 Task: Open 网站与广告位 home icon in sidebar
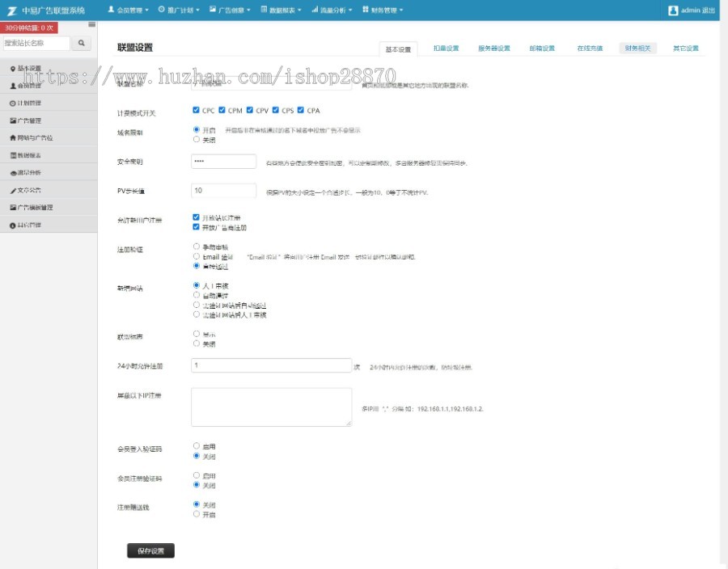coord(13,138)
